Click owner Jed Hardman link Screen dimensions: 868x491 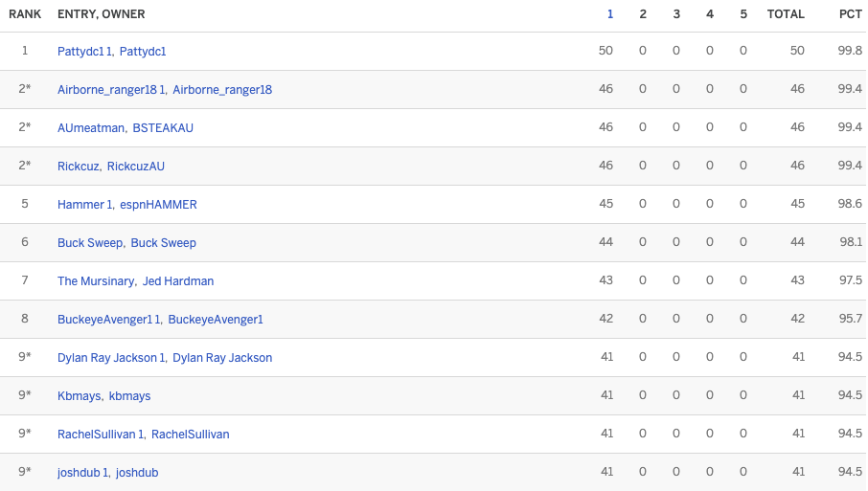178,281
